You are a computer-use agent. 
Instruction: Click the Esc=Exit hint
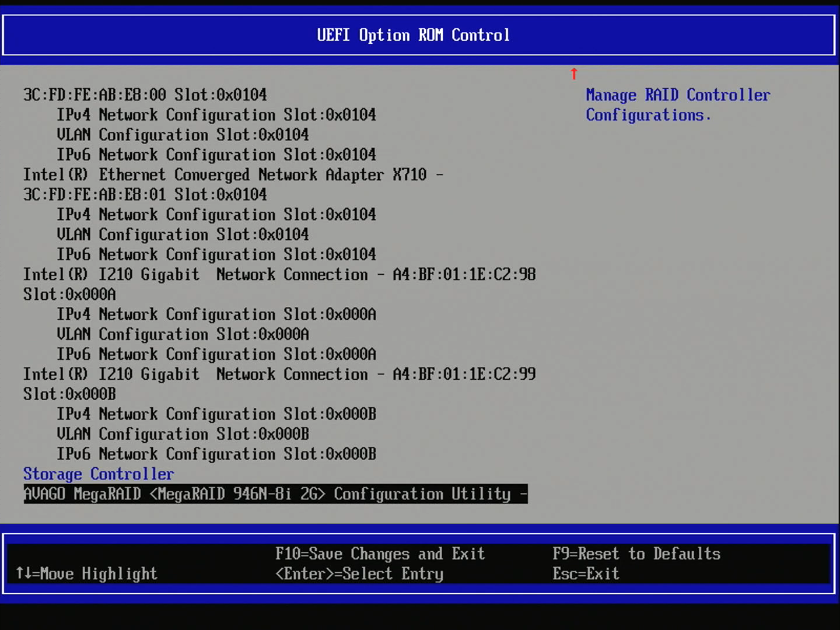tap(586, 573)
